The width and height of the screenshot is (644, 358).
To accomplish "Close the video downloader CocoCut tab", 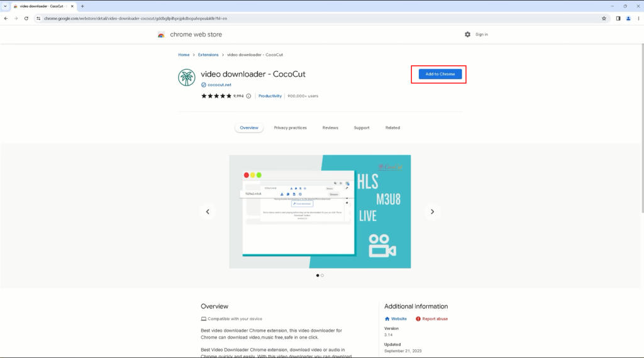I will click(x=72, y=6).
